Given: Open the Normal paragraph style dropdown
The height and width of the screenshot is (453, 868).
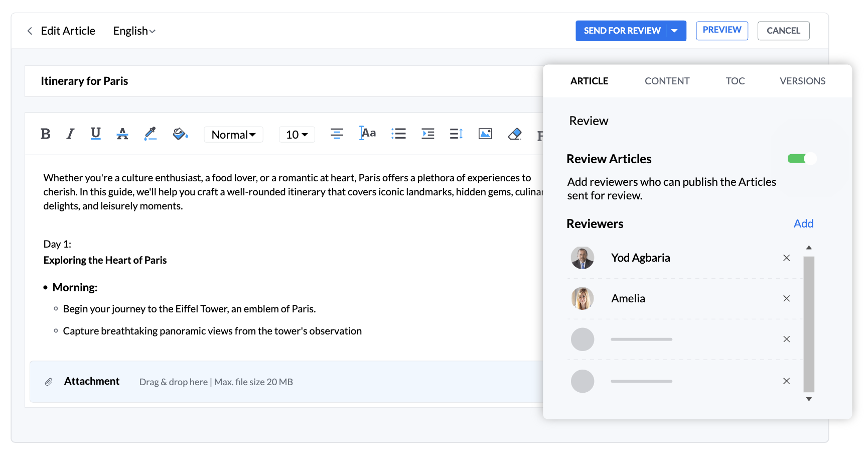Looking at the screenshot, I should click(x=233, y=134).
